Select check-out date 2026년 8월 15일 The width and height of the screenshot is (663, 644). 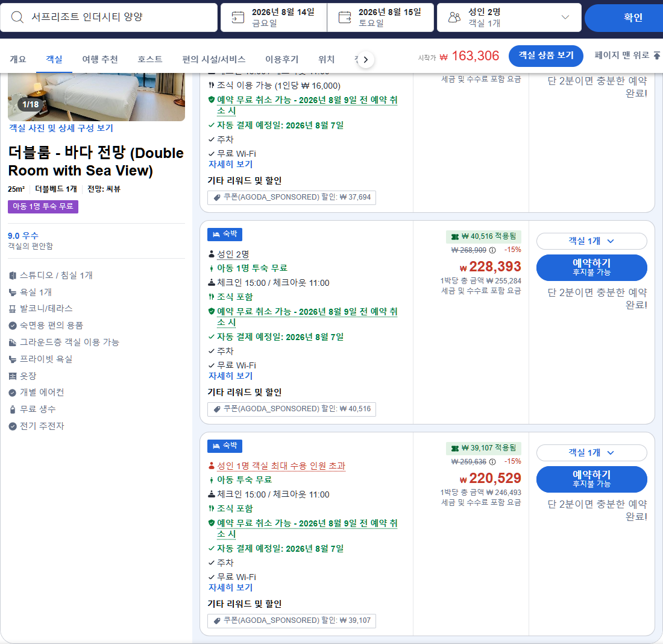coord(380,17)
